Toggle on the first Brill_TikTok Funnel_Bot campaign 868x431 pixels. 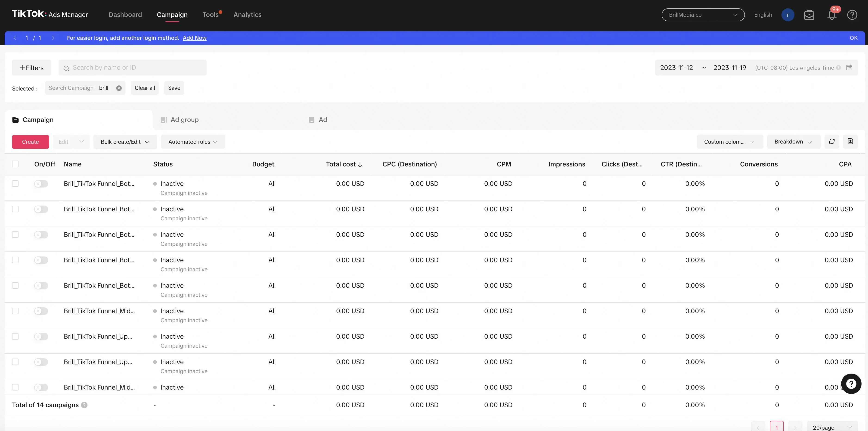(41, 184)
